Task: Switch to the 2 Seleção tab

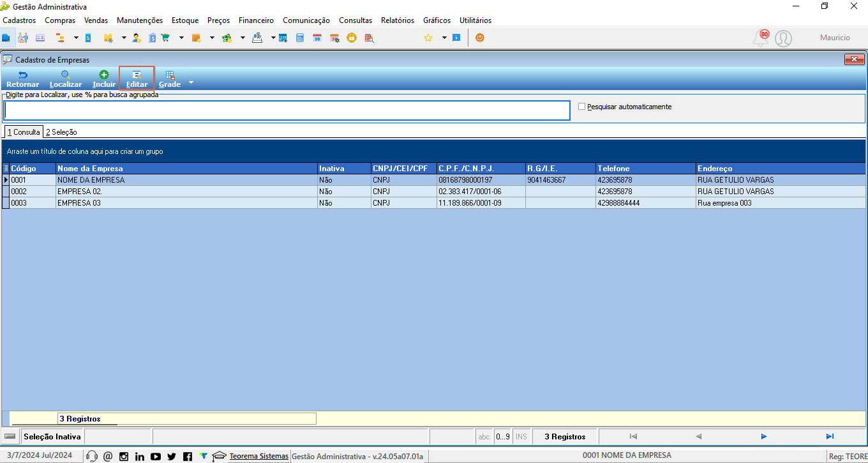Action: click(61, 132)
